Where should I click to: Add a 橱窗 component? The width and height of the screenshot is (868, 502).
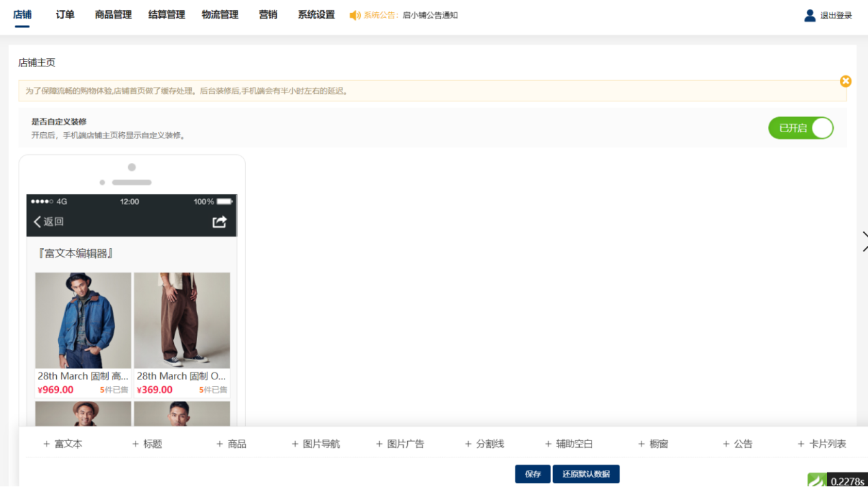point(653,444)
